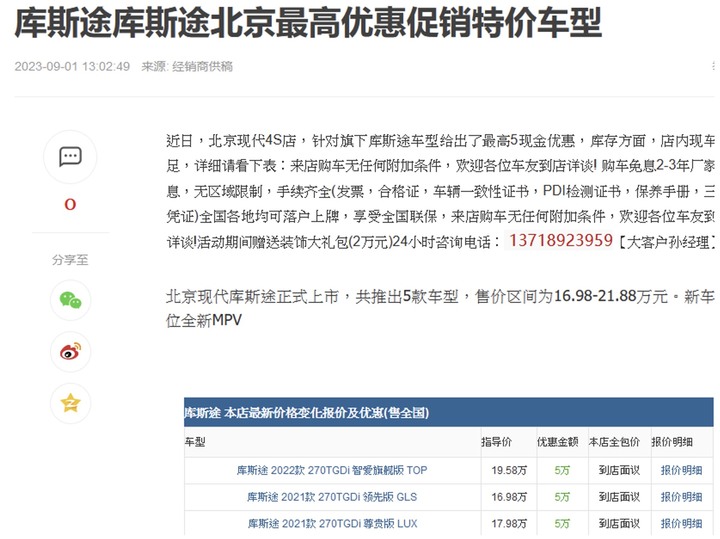720x539 pixels.
Task: Click the 5万 discount in TOP row
Action: pos(562,470)
